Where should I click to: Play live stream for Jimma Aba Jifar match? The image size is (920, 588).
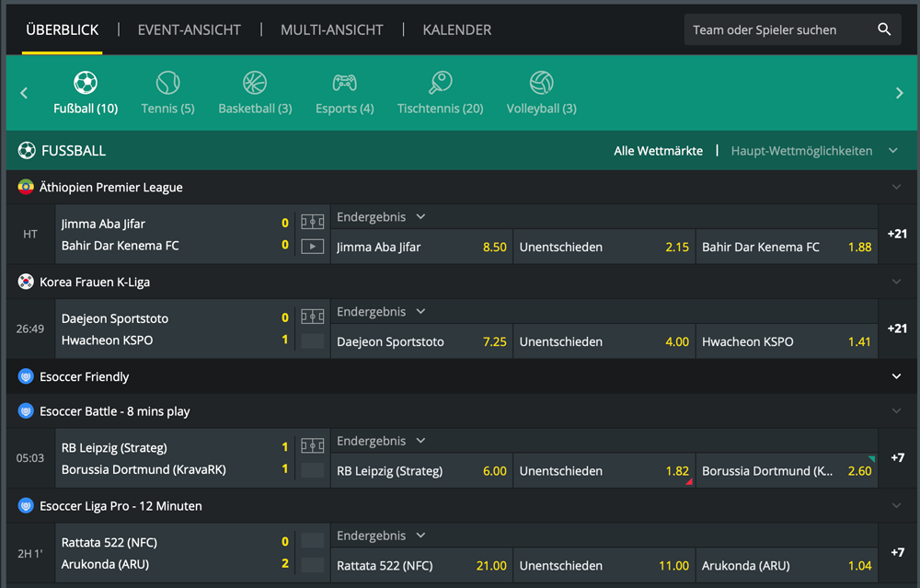tap(312, 247)
